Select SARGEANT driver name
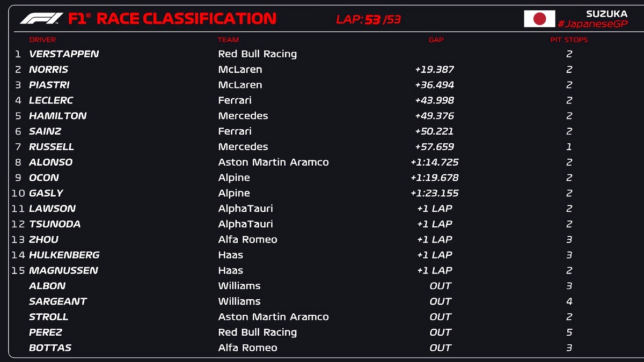Screen dimensions: 644x362 (x=58, y=301)
